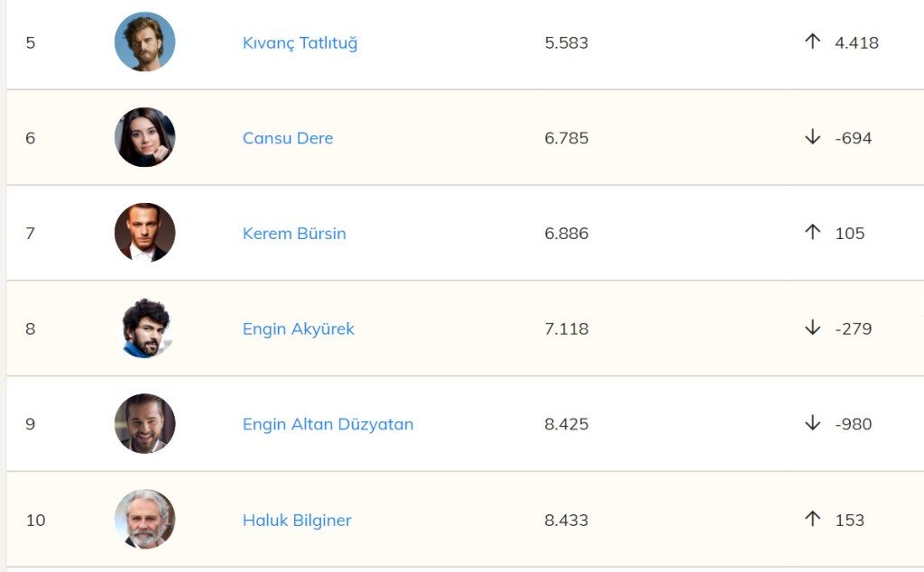
Task: Open Kıvanç Tatlıtuğ's profile link
Action: pos(300,42)
